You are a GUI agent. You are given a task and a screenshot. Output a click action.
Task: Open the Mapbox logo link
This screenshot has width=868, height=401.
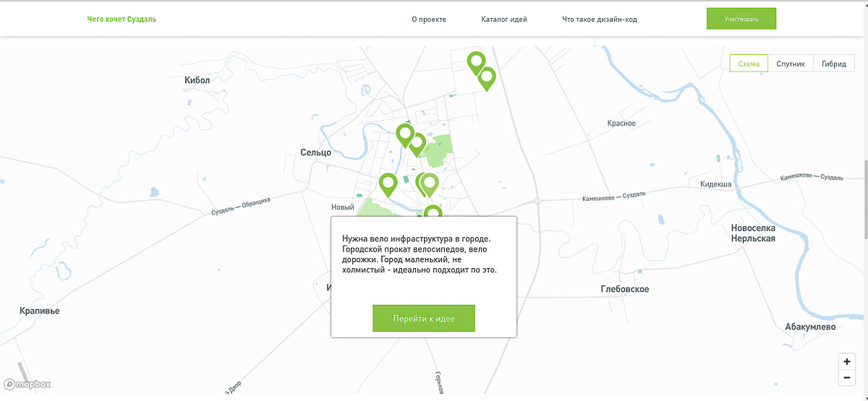(x=27, y=384)
